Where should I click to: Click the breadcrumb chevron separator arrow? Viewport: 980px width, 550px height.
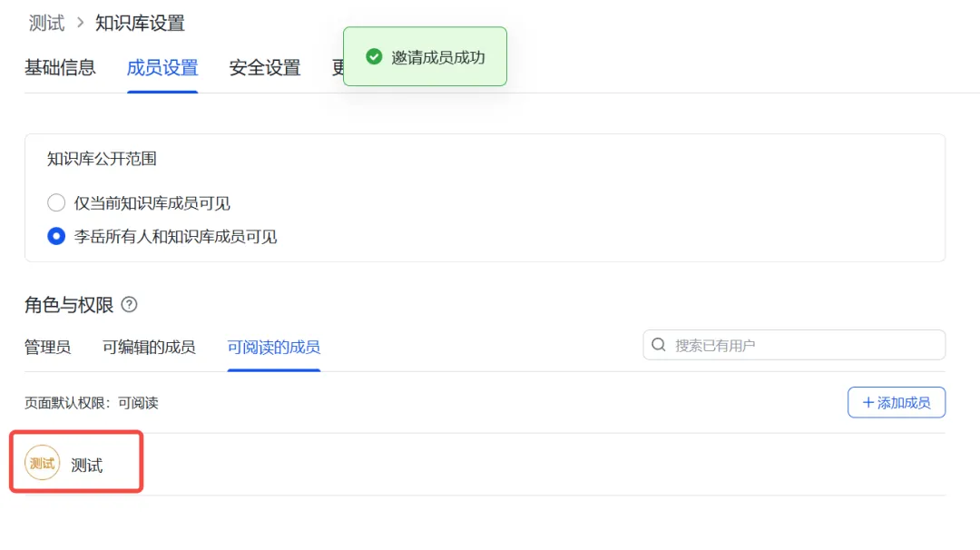[80, 24]
